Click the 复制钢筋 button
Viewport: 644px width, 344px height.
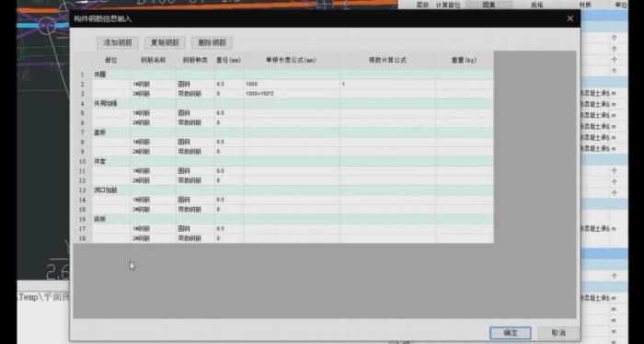165,42
